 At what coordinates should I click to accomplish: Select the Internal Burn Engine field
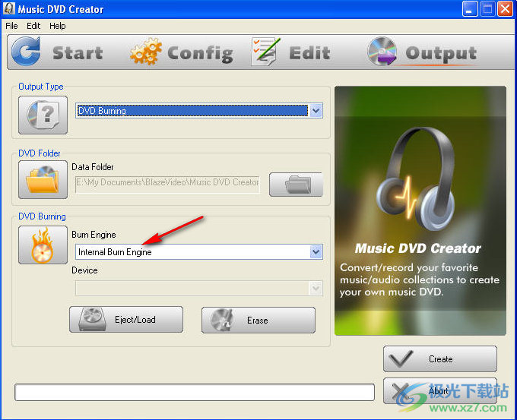[x=199, y=252]
